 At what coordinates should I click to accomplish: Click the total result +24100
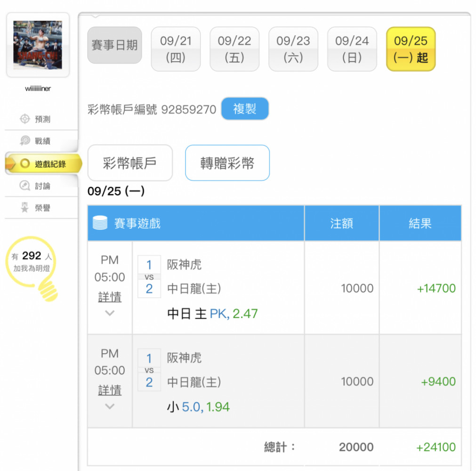tap(436, 447)
